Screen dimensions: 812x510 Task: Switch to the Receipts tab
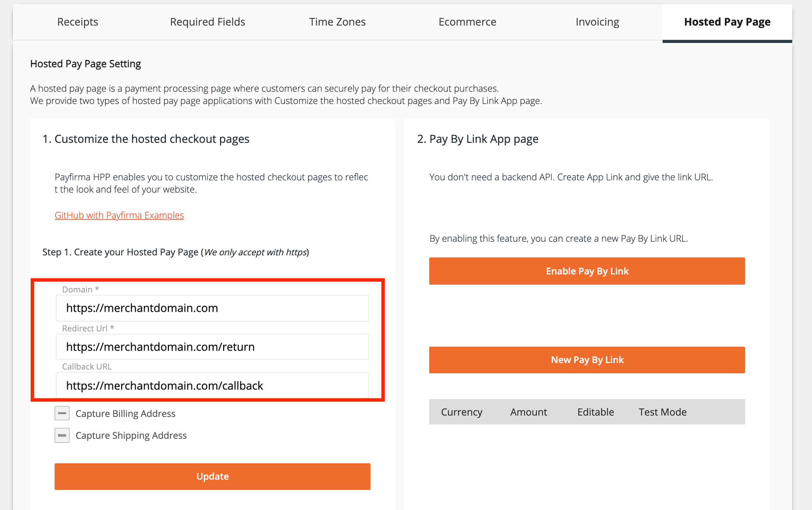[x=78, y=22]
